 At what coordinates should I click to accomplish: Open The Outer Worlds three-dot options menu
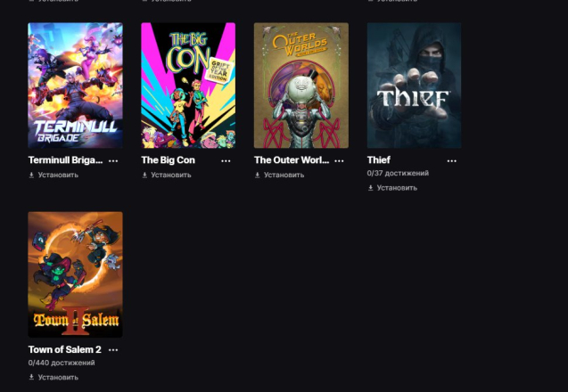(x=339, y=160)
